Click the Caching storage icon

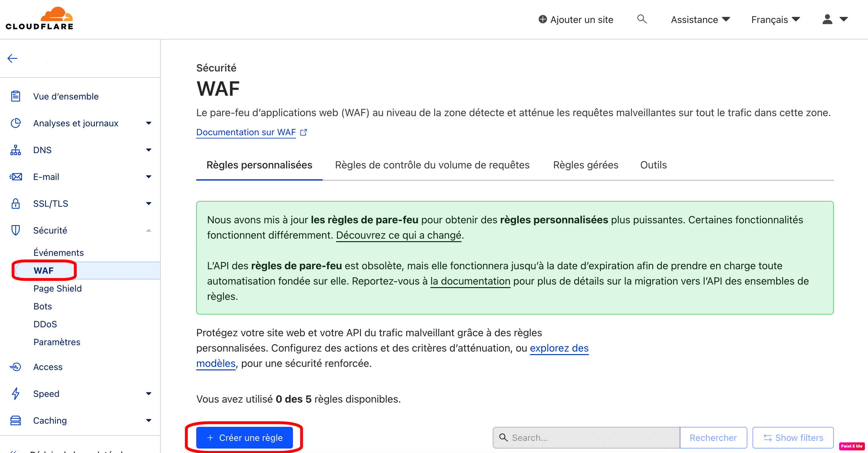tap(16, 420)
